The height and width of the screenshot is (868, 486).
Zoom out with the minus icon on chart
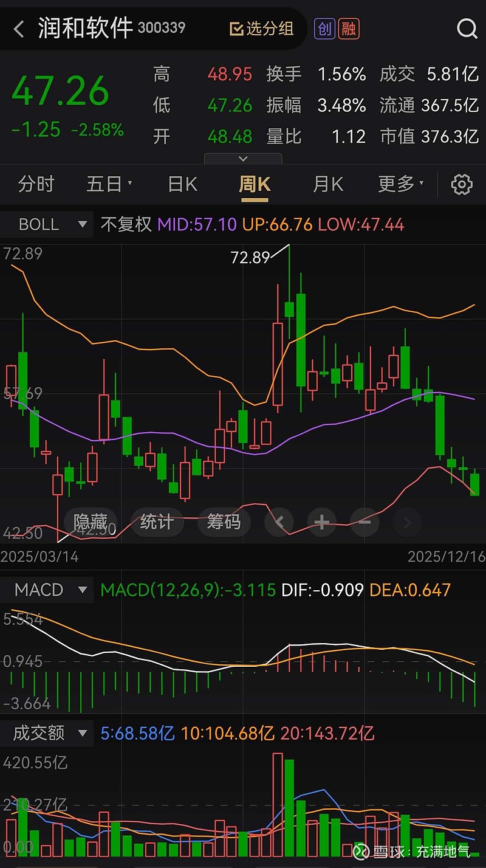[364, 522]
